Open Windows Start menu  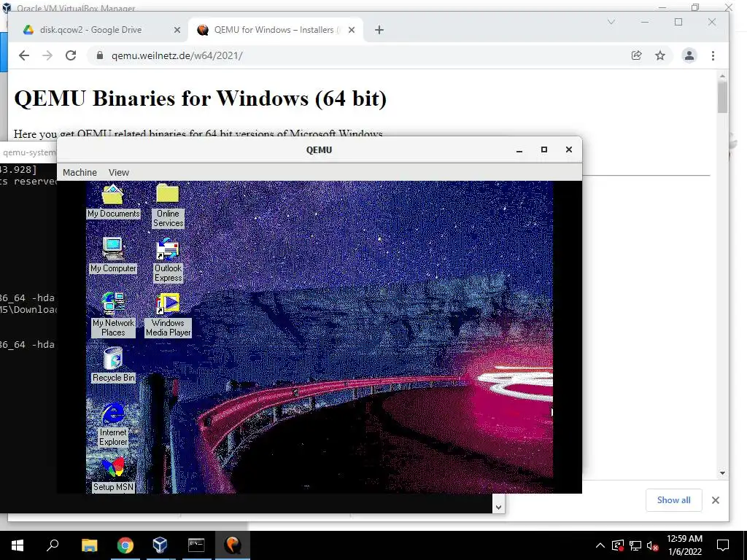(18, 545)
